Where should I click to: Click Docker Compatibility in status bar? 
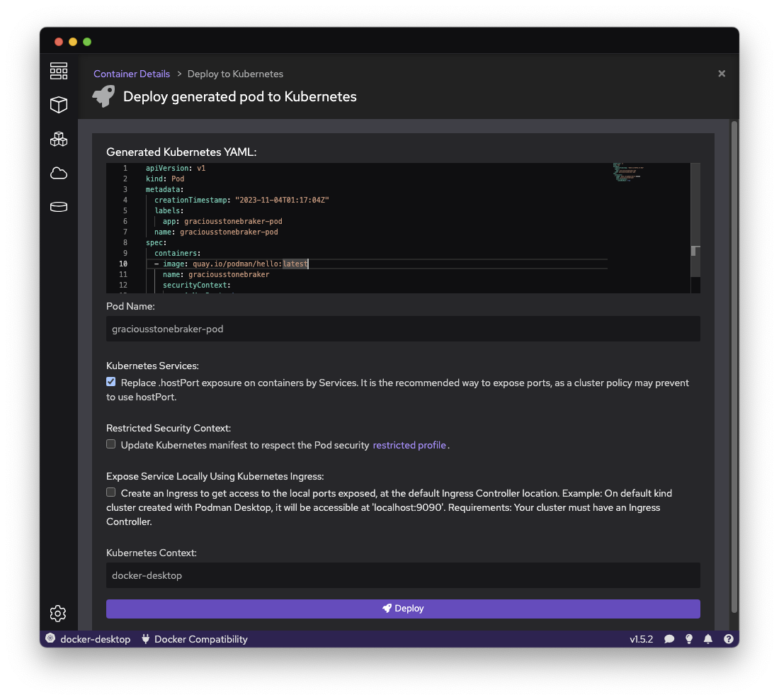(200, 639)
